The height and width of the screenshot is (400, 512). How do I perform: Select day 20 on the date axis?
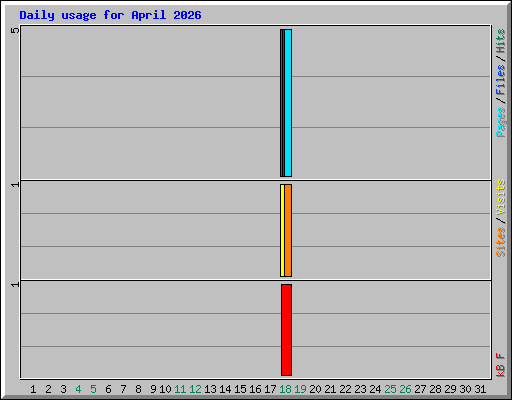pyautogui.click(x=315, y=389)
